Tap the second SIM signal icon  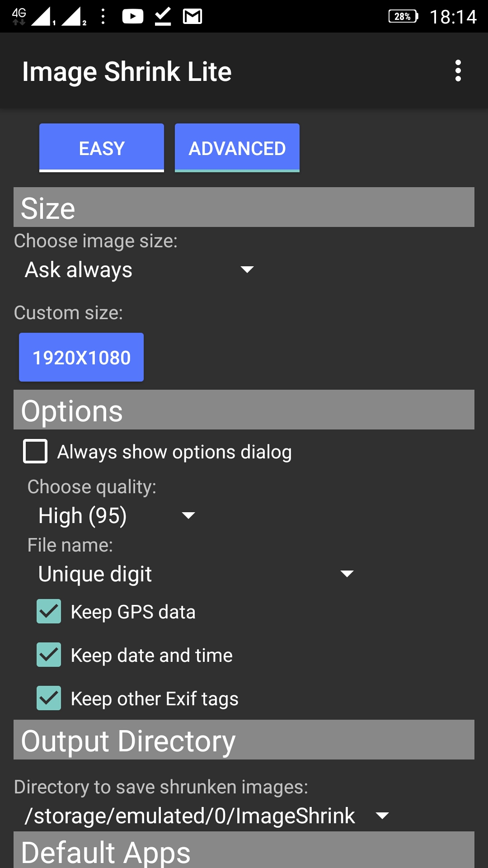[x=72, y=17]
